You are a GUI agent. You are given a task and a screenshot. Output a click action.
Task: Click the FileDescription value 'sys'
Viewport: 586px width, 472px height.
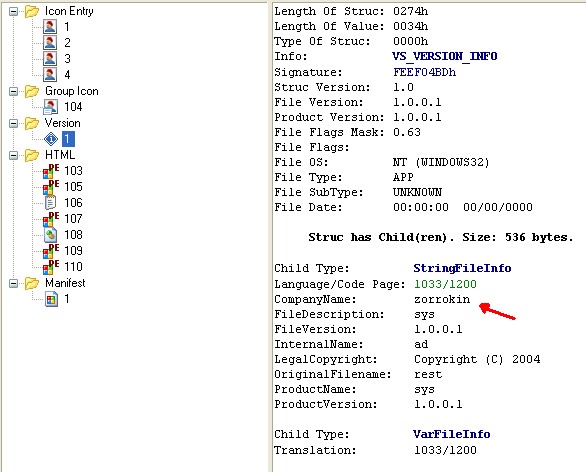pyautogui.click(x=424, y=315)
